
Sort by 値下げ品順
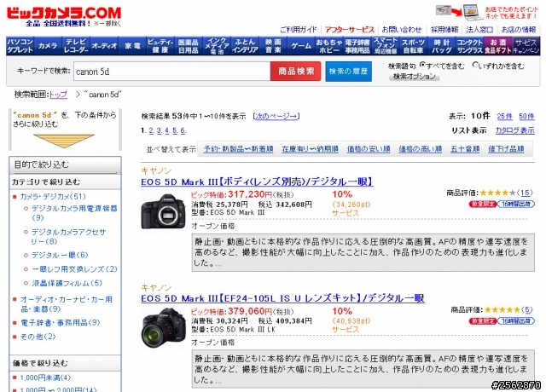506,149
